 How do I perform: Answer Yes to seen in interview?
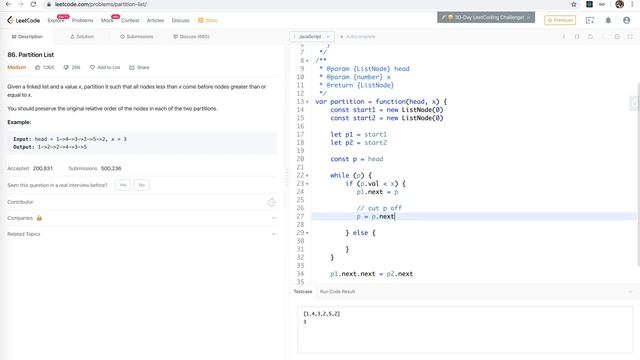tap(123, 185)
